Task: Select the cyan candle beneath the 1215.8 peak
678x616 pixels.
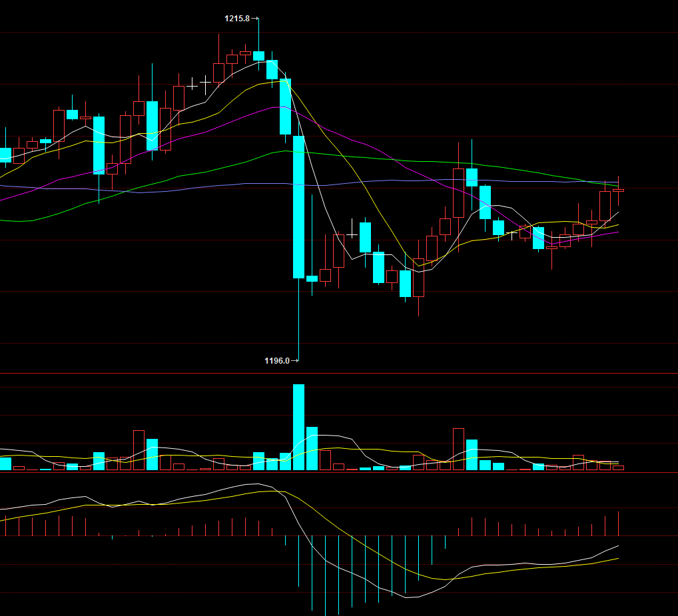Action: pos(258,55)
